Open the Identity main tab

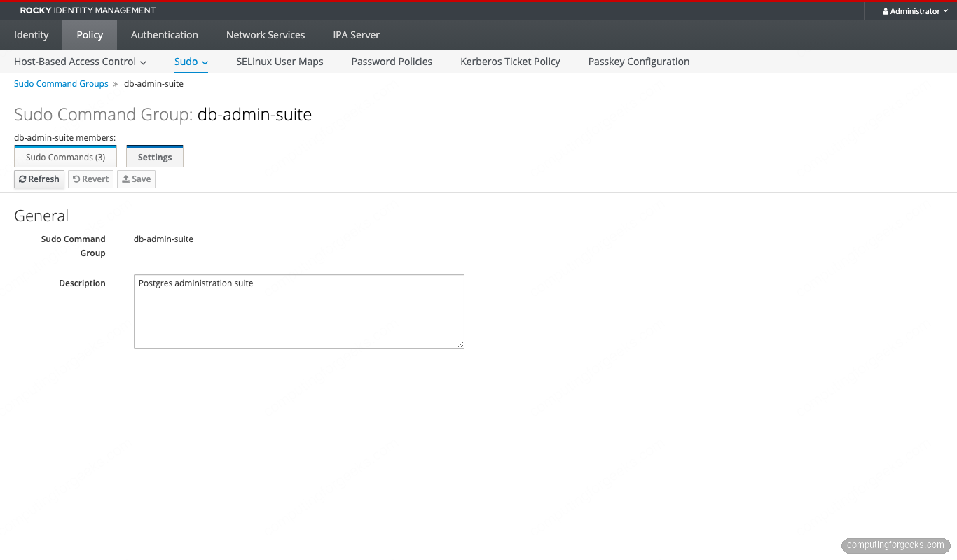pos(31,35)
